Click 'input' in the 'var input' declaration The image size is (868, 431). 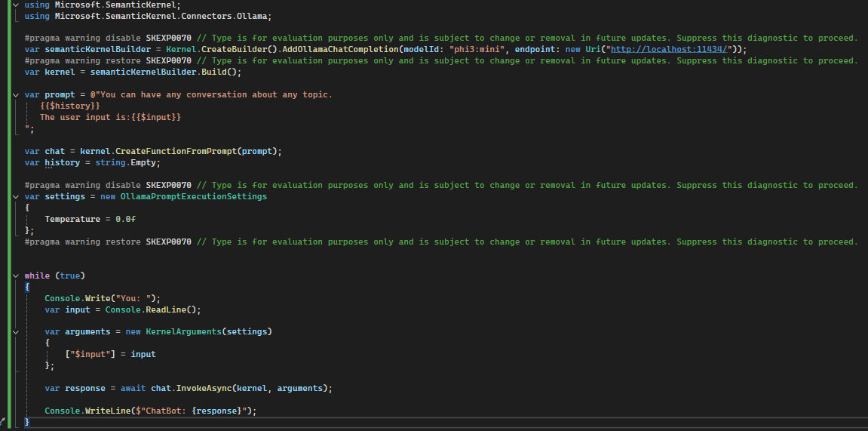tap(78, 309)
